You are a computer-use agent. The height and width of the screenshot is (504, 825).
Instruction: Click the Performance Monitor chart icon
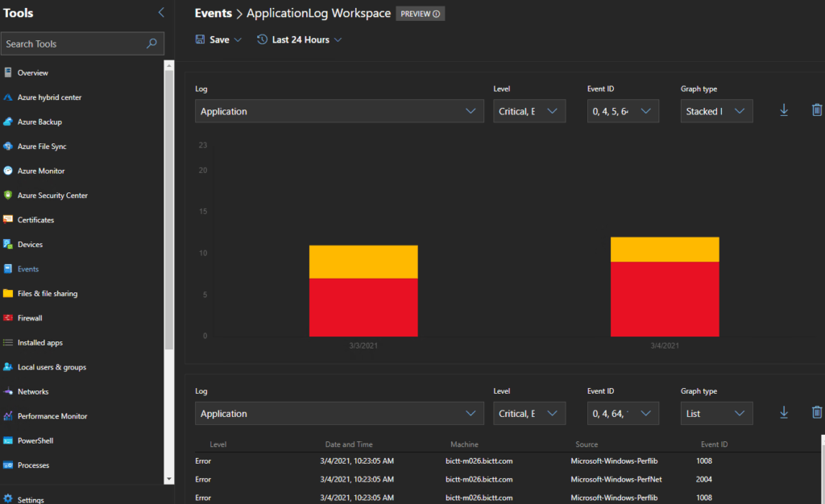coord(8,416)
